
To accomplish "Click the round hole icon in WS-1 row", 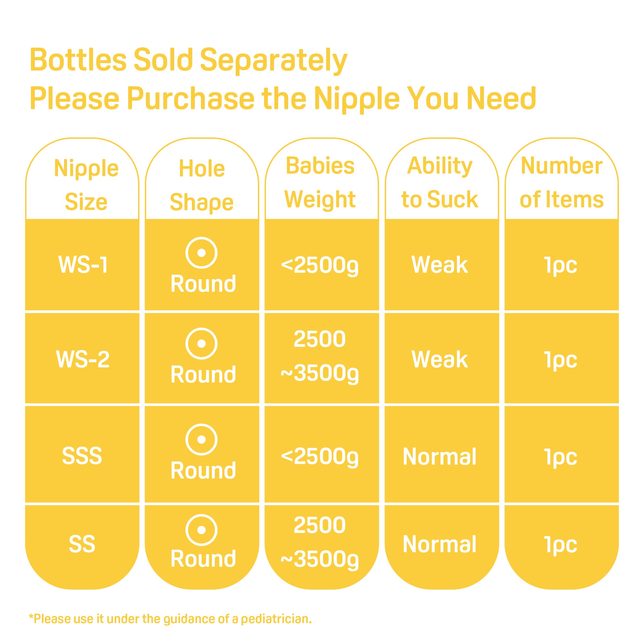I will (x=201, y=253).
